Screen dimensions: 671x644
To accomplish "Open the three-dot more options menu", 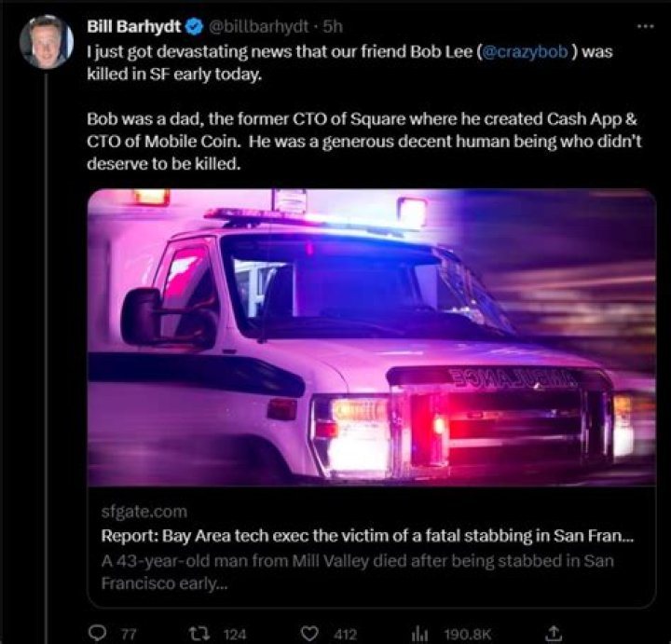I will [x=645, y=26].
